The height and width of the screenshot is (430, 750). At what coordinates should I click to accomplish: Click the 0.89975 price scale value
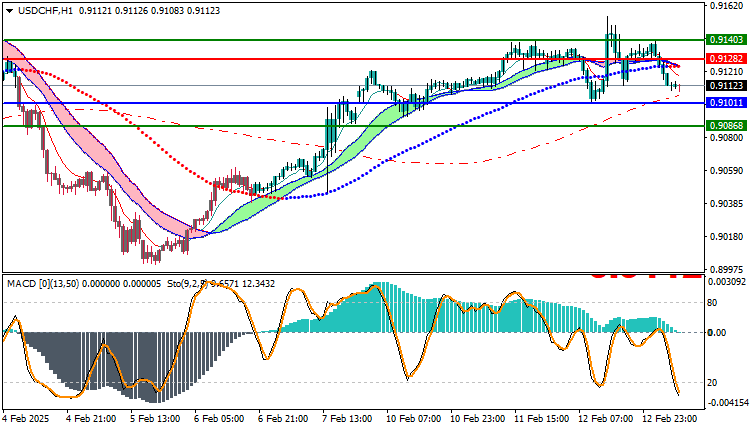[727, 269]
